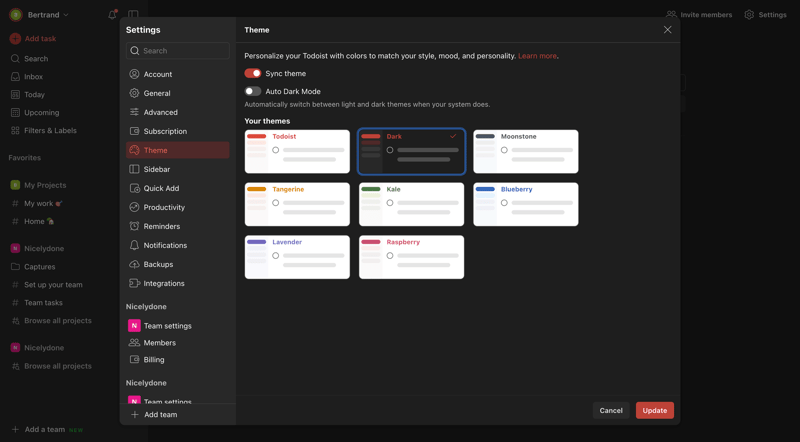Click the Productivity chart icon
Screen dimensions: 800x442
point(134,207)
